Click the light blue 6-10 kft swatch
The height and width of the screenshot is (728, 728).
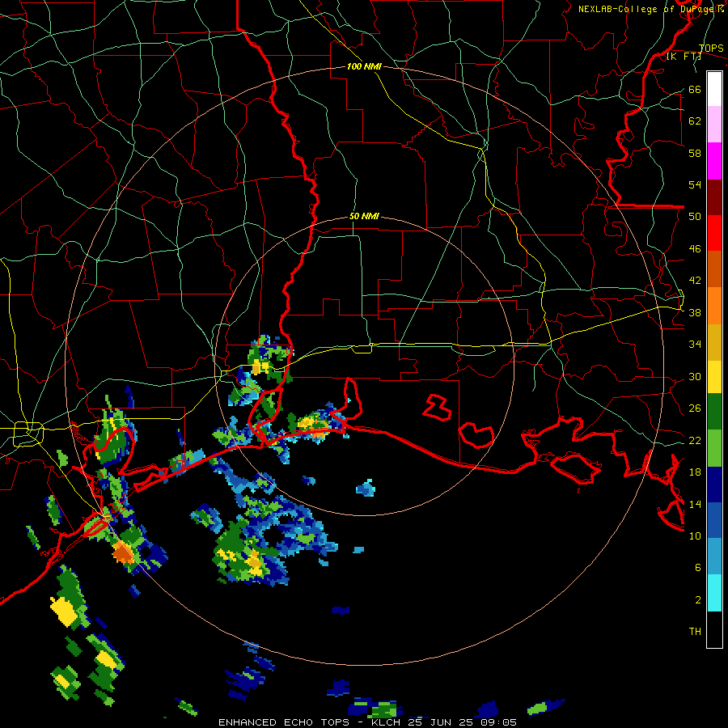click(x=714, y=557)
